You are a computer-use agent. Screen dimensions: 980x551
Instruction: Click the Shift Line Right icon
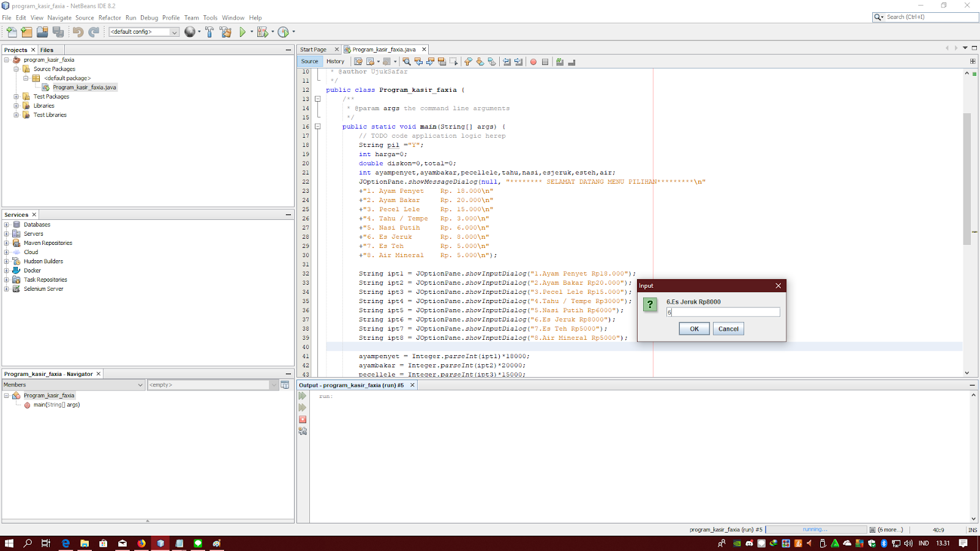[519, 62]
